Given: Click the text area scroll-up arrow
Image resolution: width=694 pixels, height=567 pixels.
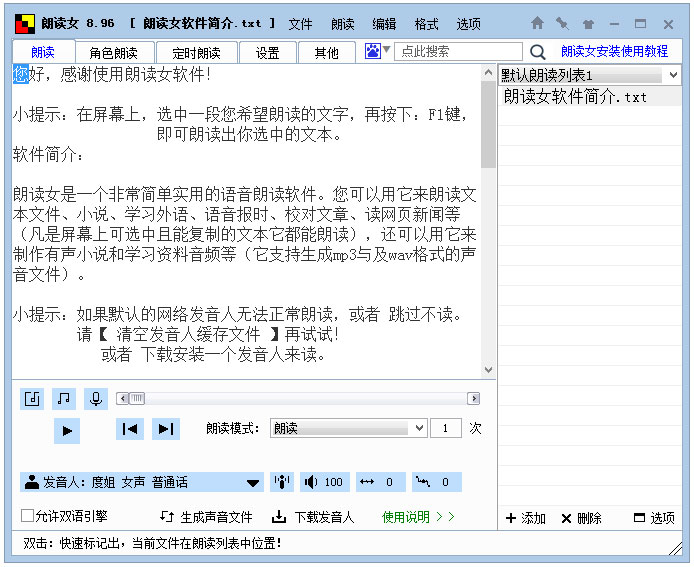Looking at the screenshot, I should [x=488, y=73].
